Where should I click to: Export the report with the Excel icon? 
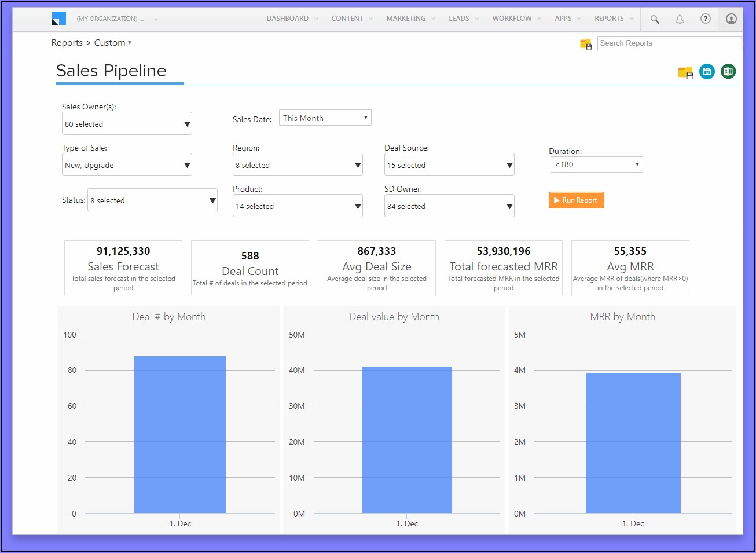pos(728,72)
